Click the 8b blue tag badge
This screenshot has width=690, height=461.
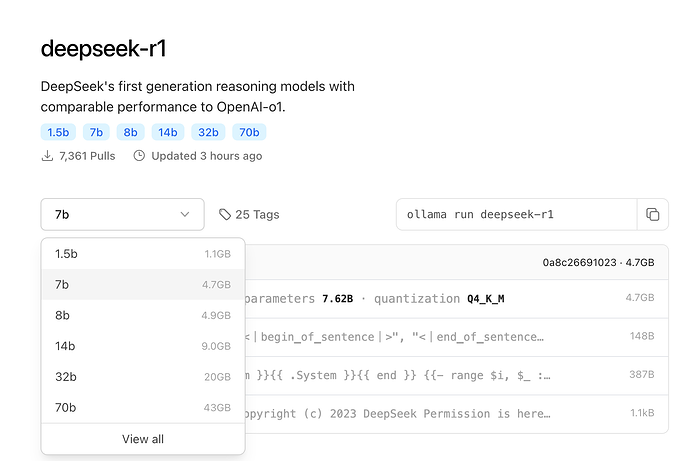130,132
